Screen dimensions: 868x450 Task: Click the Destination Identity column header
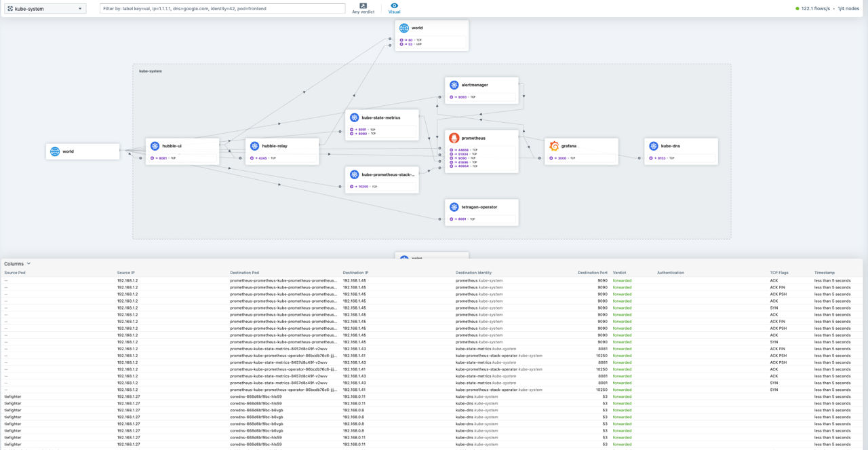click(x=473, y=273)
